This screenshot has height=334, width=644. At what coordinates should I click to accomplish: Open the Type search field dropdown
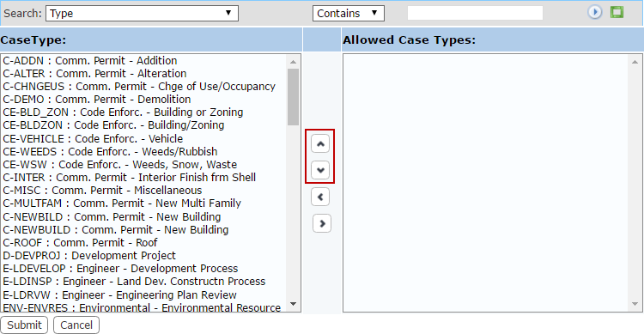coord(142,13)
